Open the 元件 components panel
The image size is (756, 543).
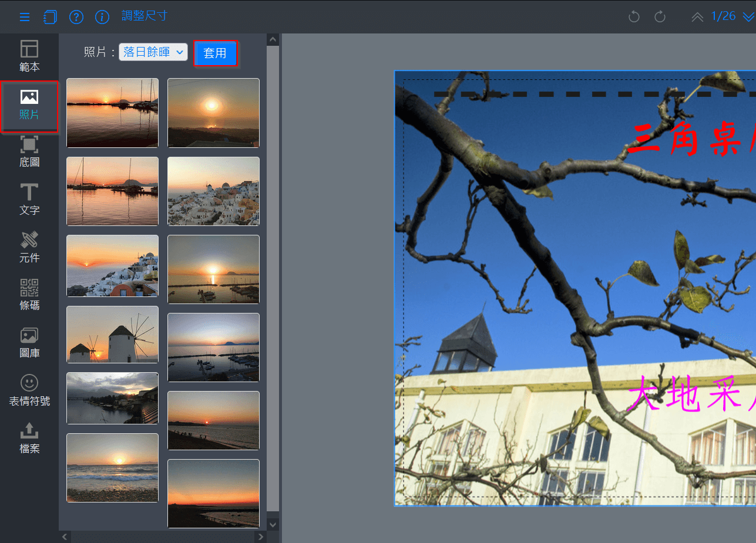tap(29, 247)
